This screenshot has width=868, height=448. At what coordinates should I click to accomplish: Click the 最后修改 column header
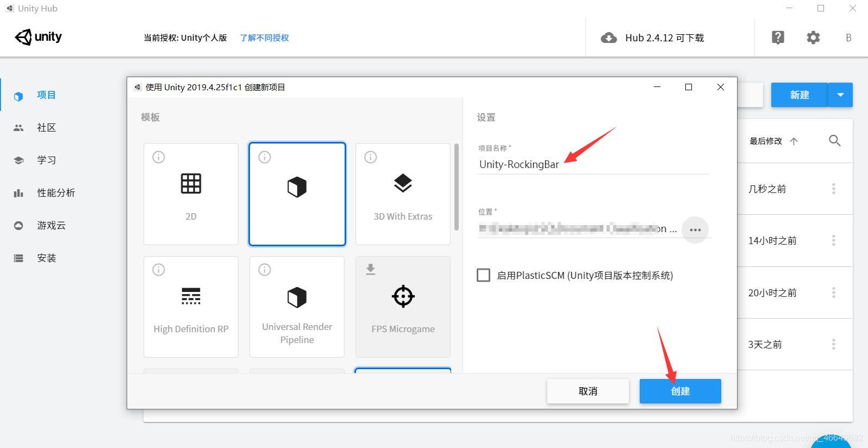tap(766, 141)
